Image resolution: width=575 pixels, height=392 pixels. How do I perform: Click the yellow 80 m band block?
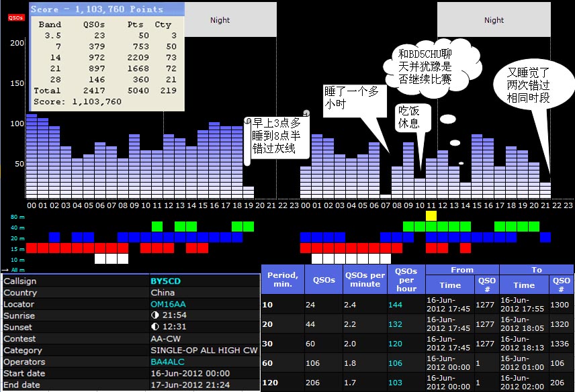pos(431,215)
